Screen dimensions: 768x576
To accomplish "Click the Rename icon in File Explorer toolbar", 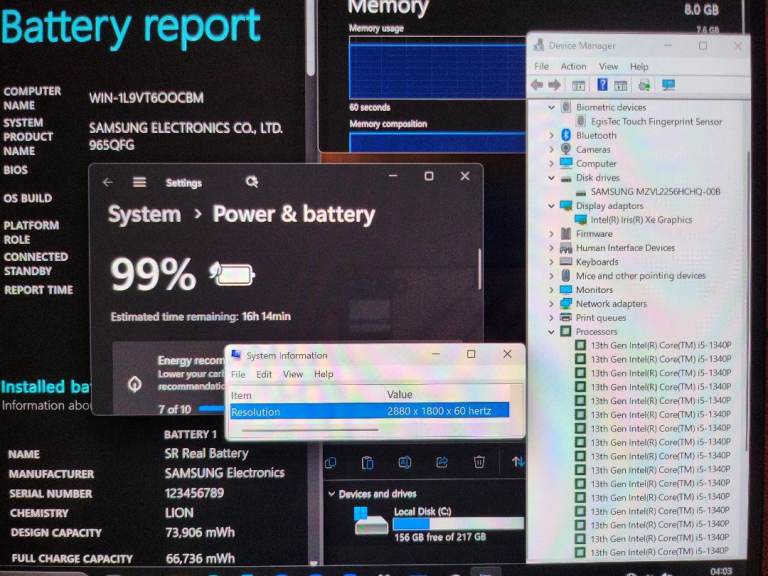I will (x=404, y=462).
